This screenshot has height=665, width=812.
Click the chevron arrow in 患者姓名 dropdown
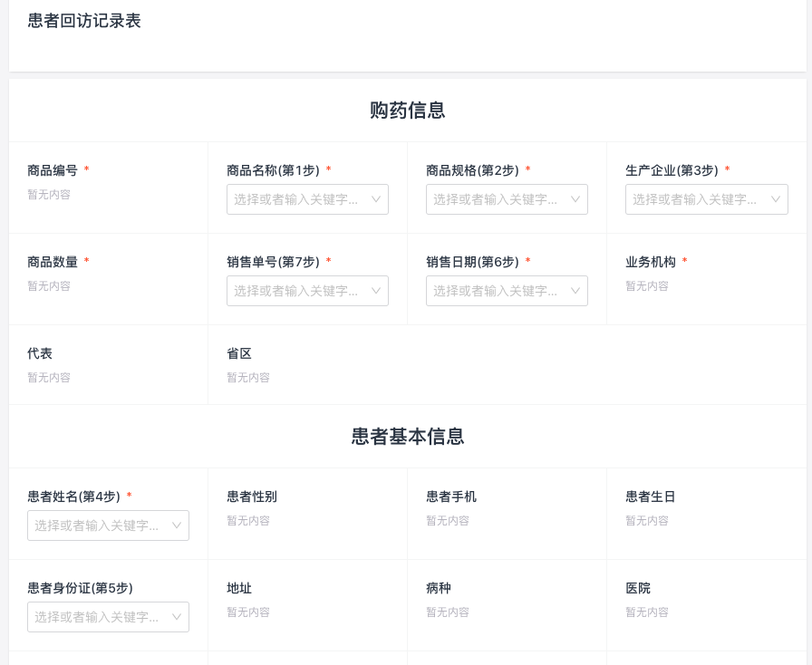pyautogui.click(x=177, y=525)
